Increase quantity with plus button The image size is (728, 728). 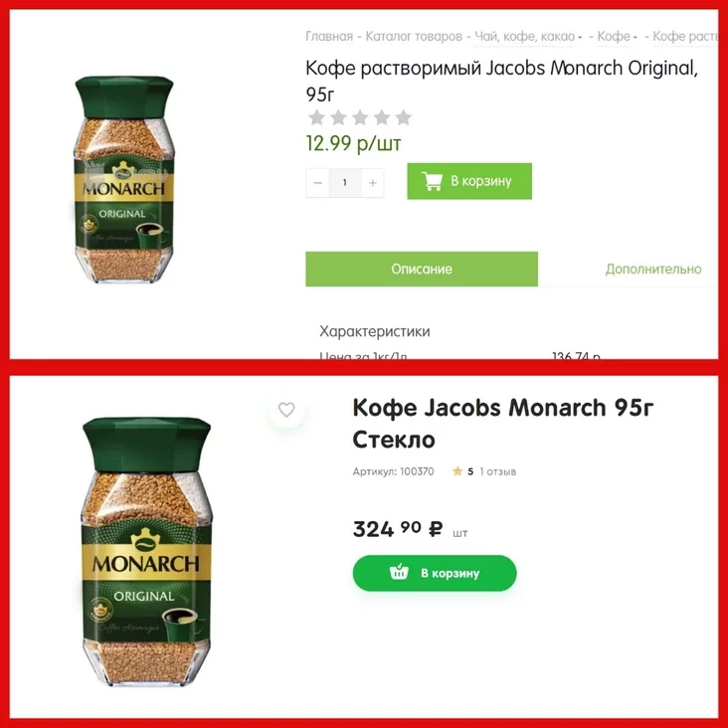[372, 183]
